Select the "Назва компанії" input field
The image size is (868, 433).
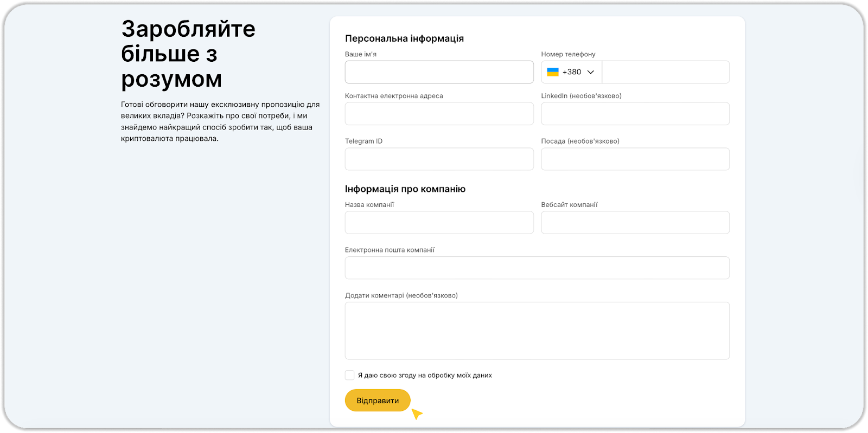click(x=439, y=223)
